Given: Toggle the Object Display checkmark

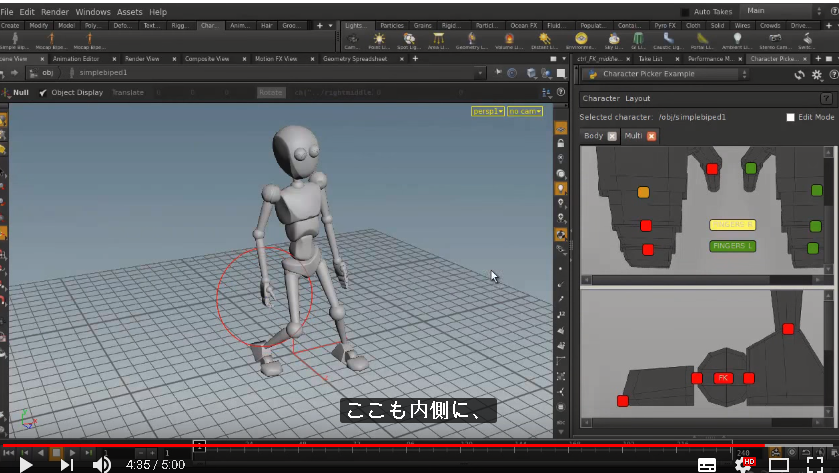Looking at the screenshot, I should coord(43,93).
